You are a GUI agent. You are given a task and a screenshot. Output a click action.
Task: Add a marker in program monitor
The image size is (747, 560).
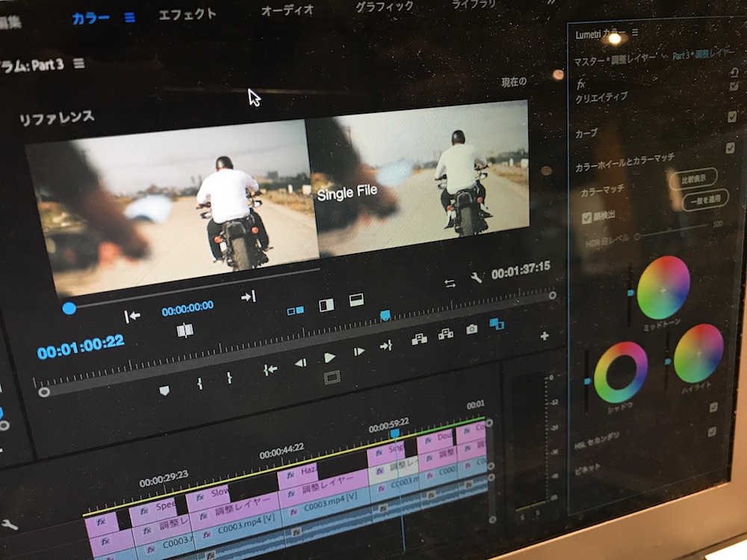tap(164, 391)
